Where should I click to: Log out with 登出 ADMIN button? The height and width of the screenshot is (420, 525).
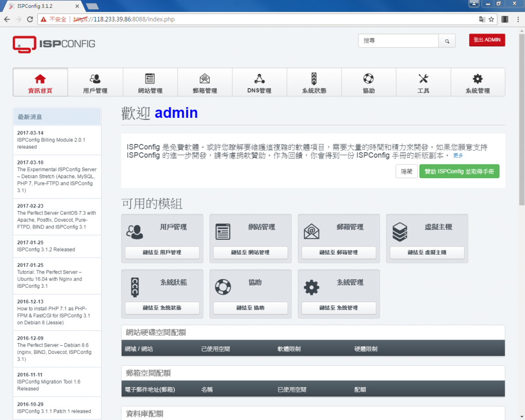pyautogui.click(x=487, y=40)
